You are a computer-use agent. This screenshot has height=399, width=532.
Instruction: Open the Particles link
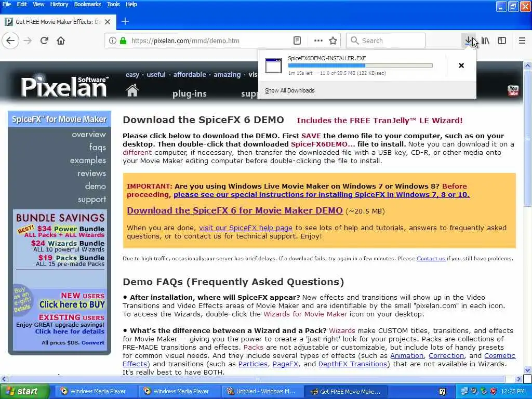pos(253,364)
